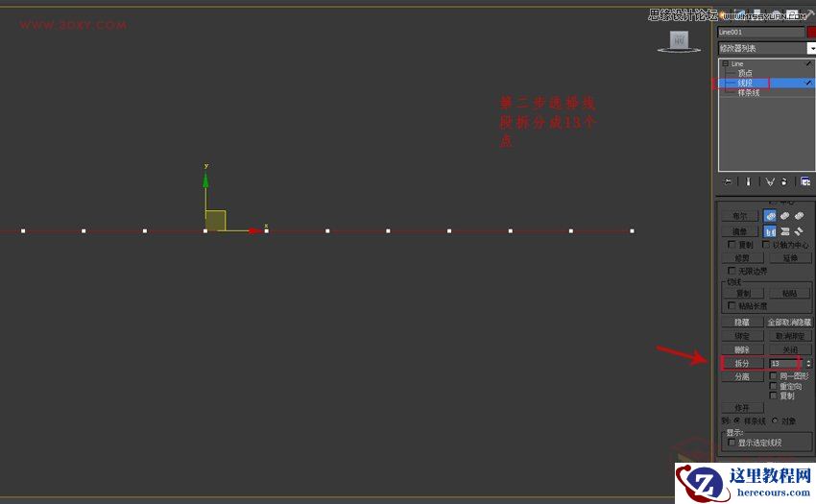Open the 修改器列表 dropdown arrow
Image resolution: width=816 pixels, height=504 pixels.
(811, 48)
